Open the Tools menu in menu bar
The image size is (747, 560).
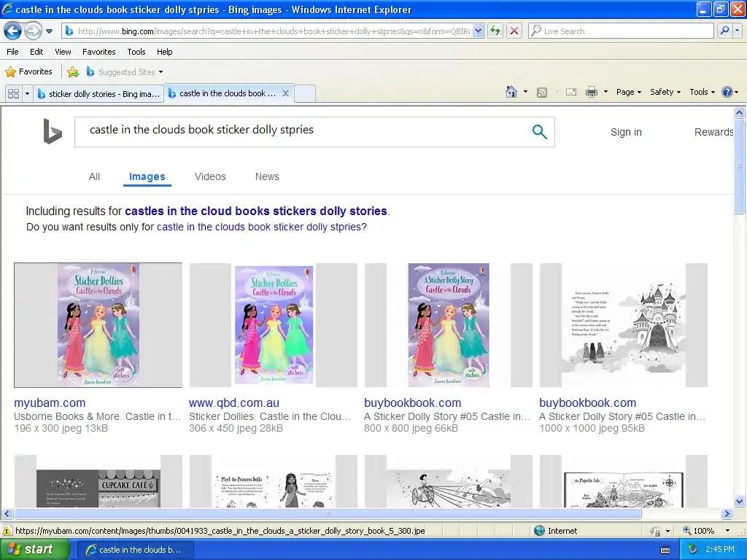(x=136, y=52)
